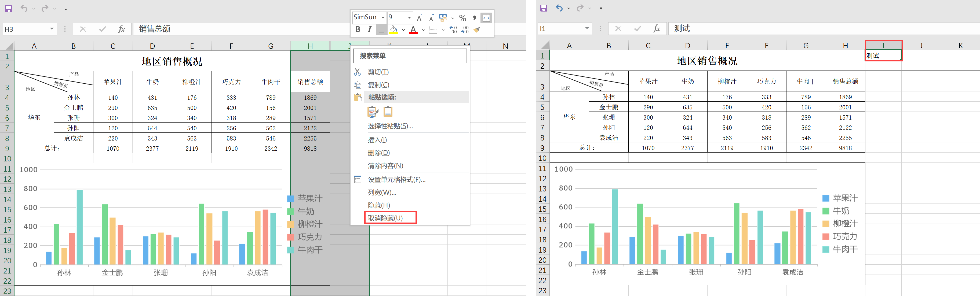The image size is (980, 296).
Task: Open name box dropdown showing H3
Action: tap(52, 29)
